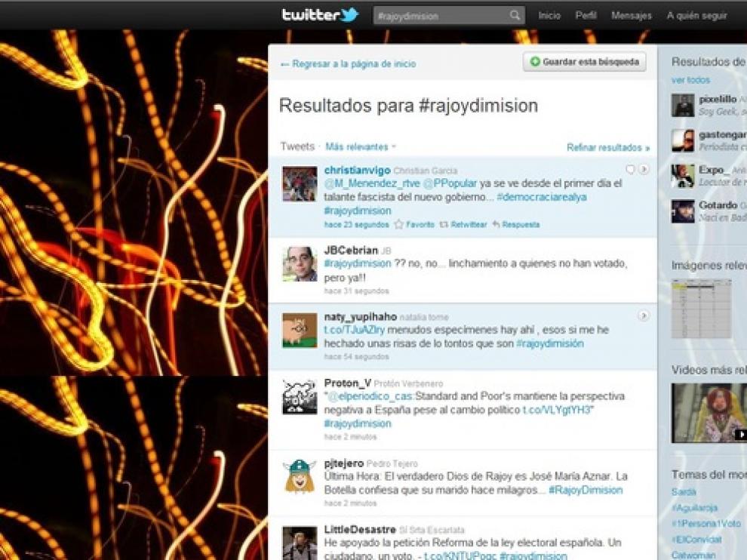Open Gotardo profile in sidebar

pyautogui.click(x=718, y=205)
